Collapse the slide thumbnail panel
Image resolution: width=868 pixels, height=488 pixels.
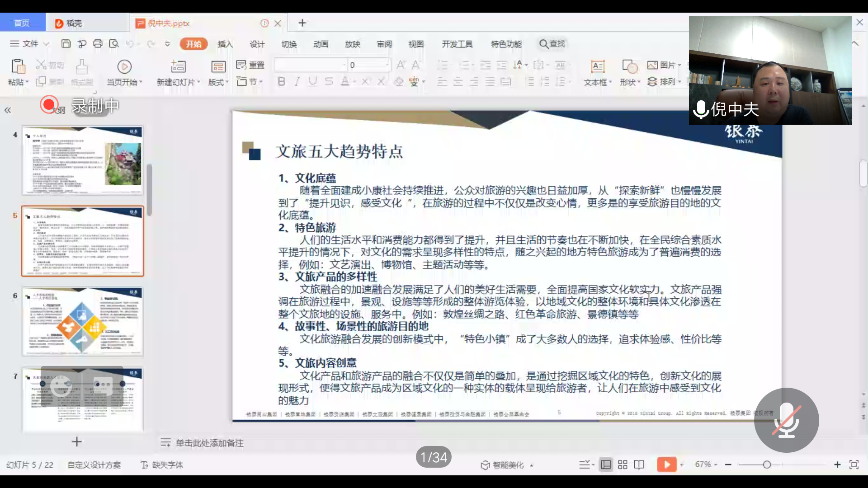(8, 110)
